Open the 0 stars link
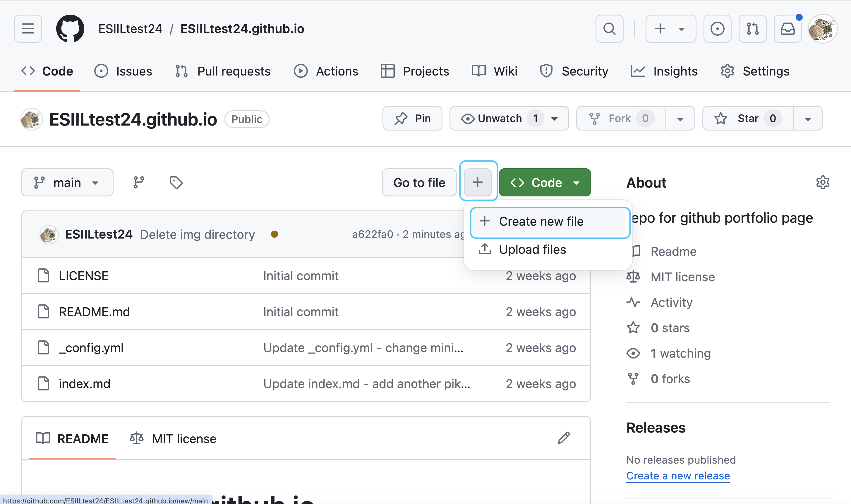 (x=658, y=328)
